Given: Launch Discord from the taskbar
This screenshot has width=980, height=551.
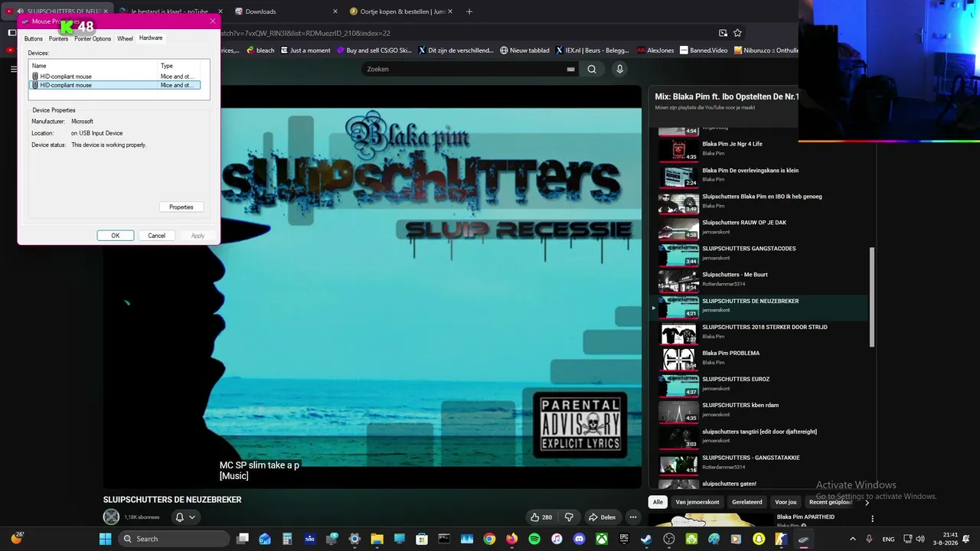Looking at the screenshot, I should [x=580, y=539].
